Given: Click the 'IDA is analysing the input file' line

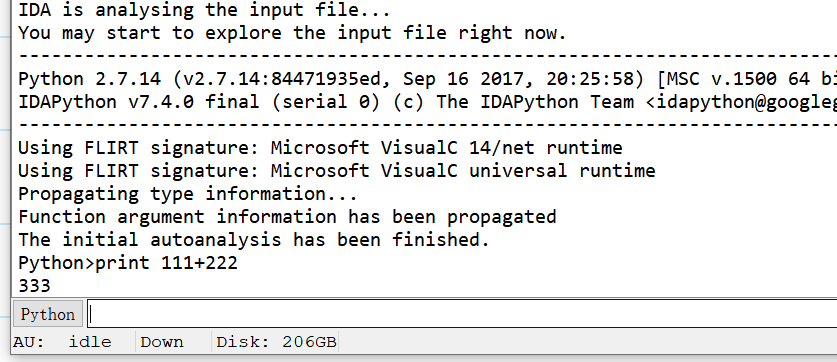Looking at the screenshot, I should 204,10.
